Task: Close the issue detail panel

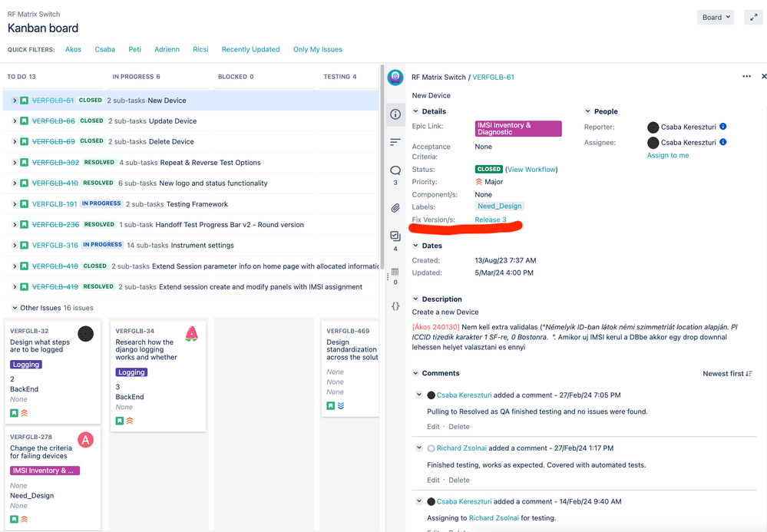Action: (x=764, y=76)
